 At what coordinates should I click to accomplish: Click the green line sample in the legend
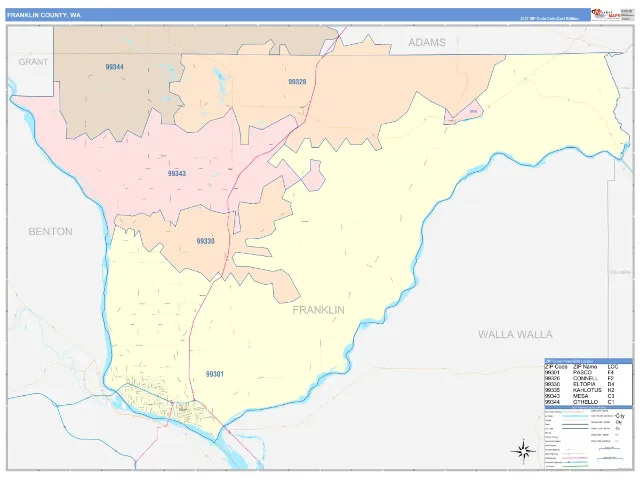576,466
